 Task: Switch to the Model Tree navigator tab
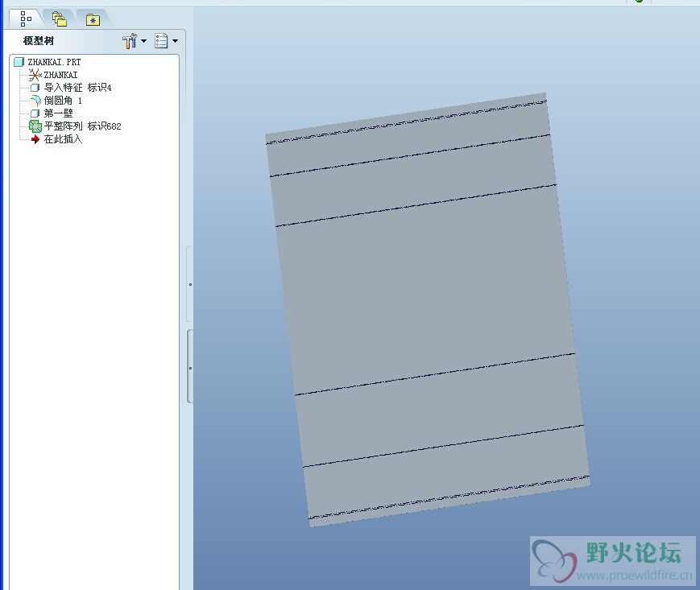click(x=26, y=19)
